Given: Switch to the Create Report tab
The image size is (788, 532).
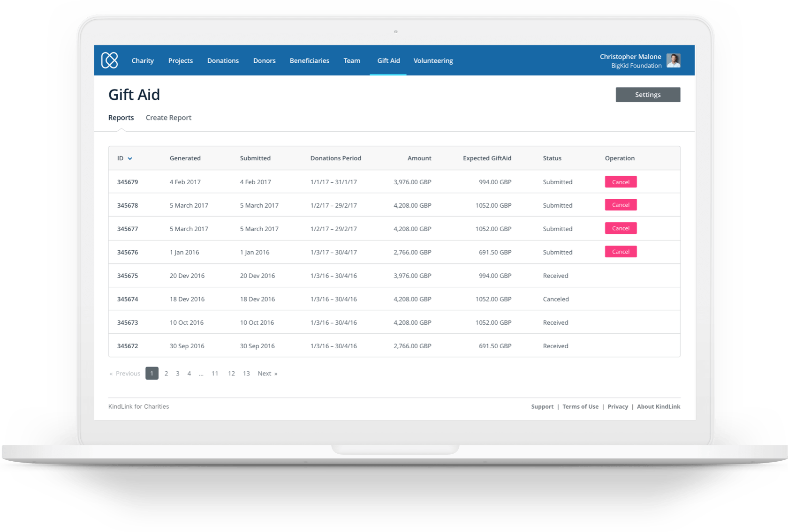Looking at the screenshot, I should pos(168,117).
